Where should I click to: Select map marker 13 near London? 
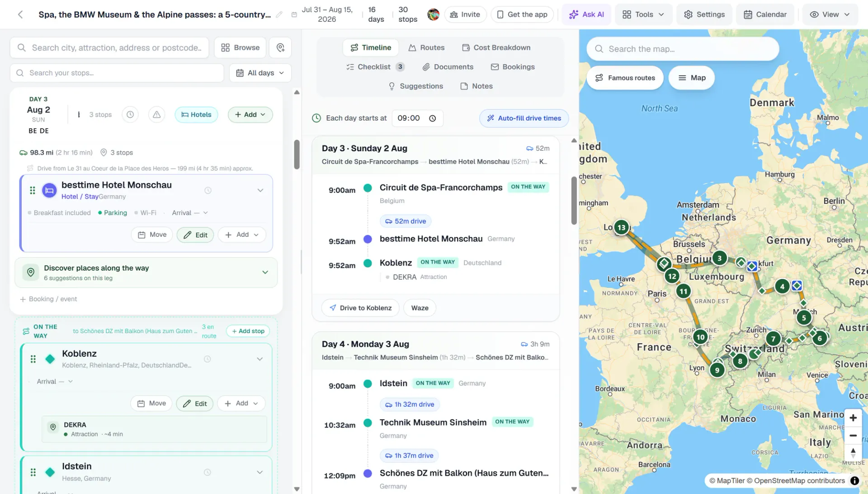coord(622,227)
